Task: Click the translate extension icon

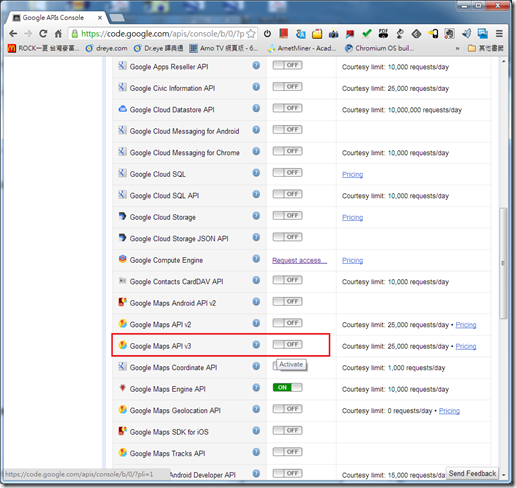Action: (x=300, y=34)
